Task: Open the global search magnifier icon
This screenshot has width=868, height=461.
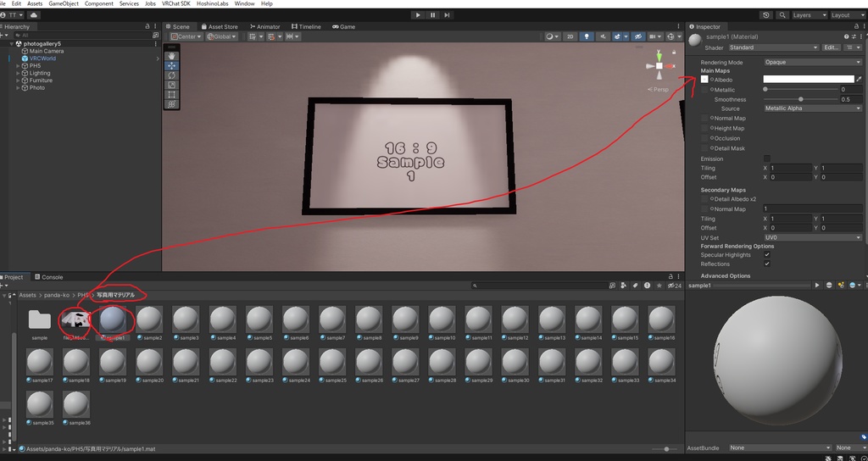Action: [782, 15]
